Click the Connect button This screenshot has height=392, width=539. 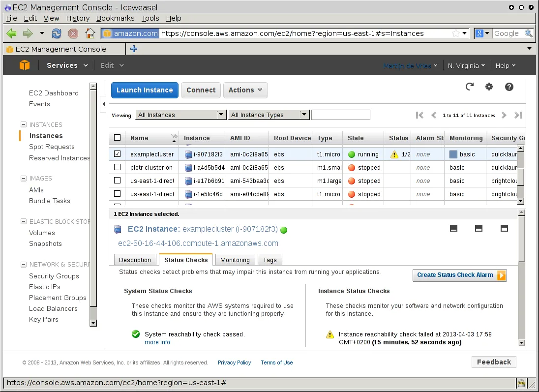201,90
